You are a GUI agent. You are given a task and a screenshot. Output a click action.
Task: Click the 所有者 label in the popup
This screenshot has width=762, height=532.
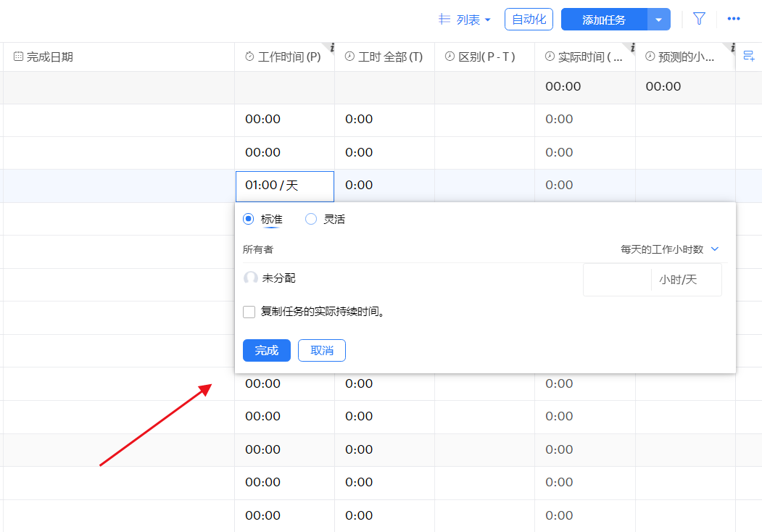pyautogui.click(x=258, y=250)
